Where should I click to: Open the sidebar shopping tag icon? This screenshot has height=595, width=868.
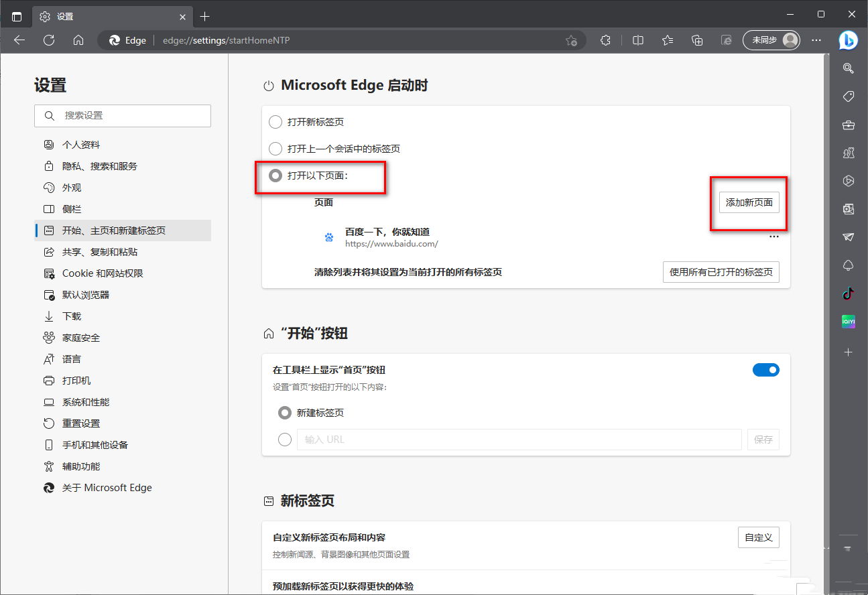tap(849, 96)
